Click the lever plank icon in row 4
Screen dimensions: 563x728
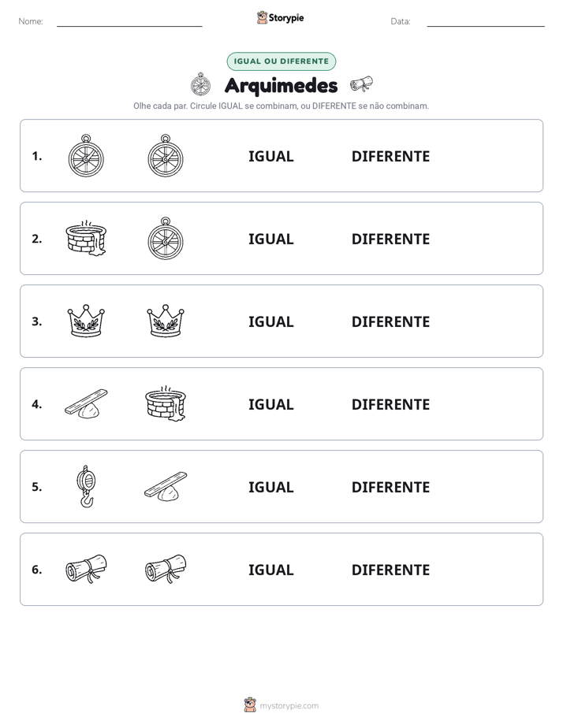point(86,404)
